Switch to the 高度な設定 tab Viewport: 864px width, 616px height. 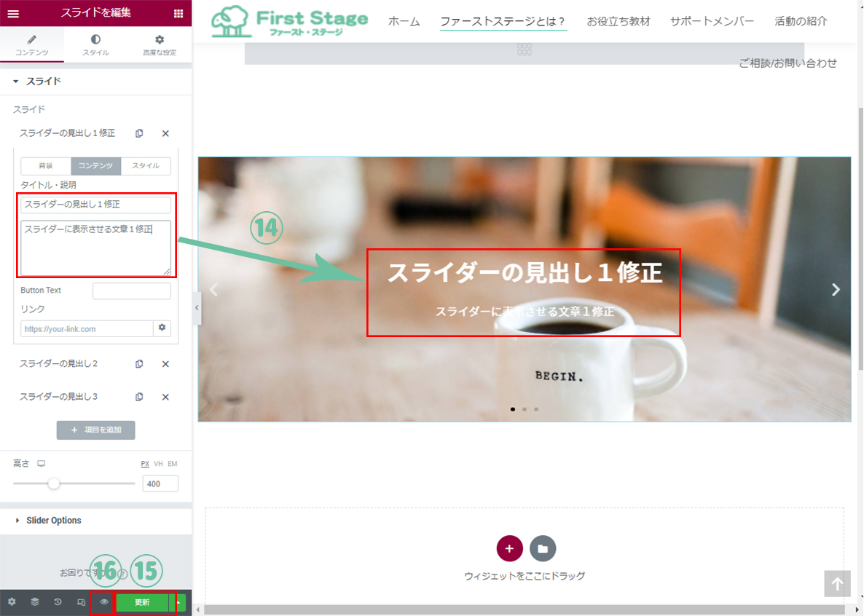pyautogui.click(x=160, y=45)
